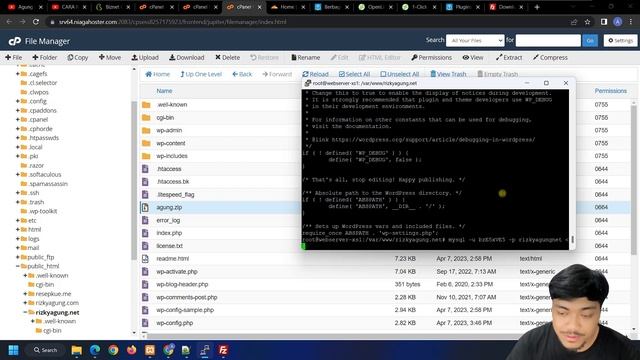The width and height of the screenshot is (640, 360).
Task: Go Up One Level
Action: 201,74
